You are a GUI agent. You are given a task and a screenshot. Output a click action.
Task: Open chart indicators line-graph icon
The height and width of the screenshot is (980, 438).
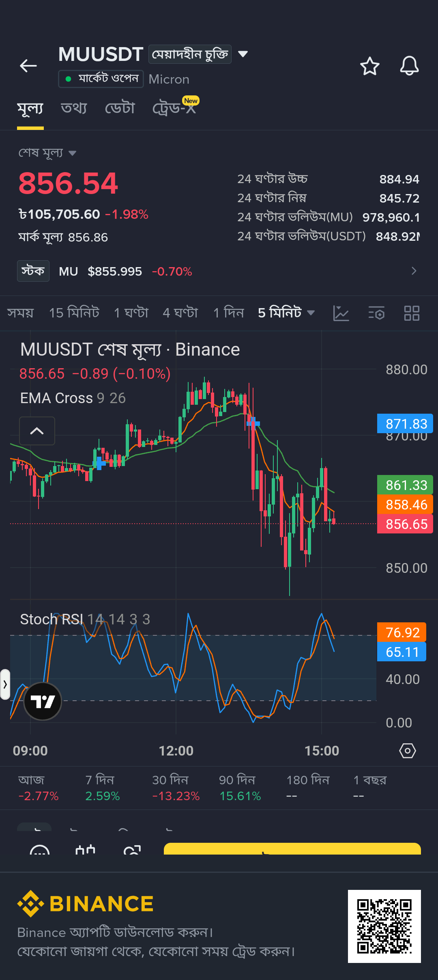341,313
